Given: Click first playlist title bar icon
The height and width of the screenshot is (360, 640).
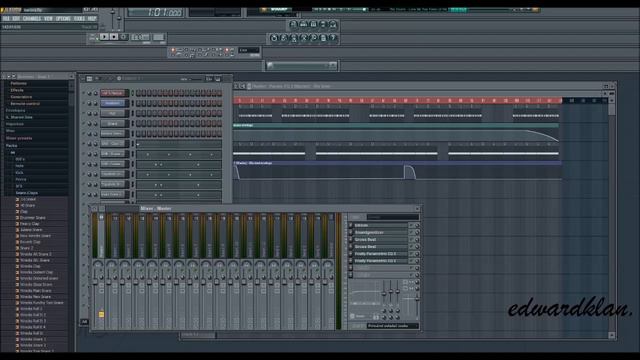Looking at the screenshot, I should click(236, 86).
